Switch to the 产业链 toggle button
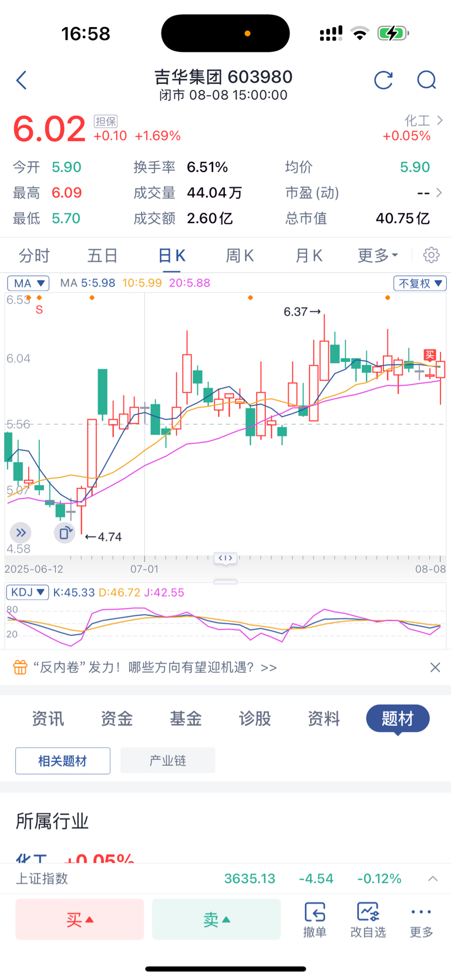Viewport: 451px width, 980px height. pyautogui.click(x=168, y=761)
